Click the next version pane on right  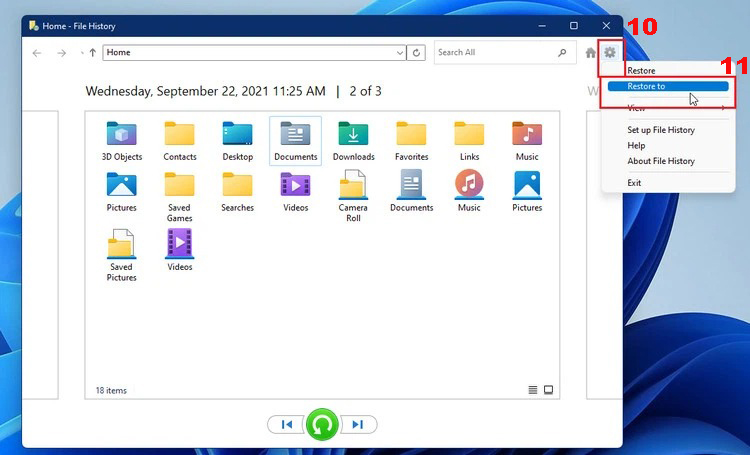point(605,255)
